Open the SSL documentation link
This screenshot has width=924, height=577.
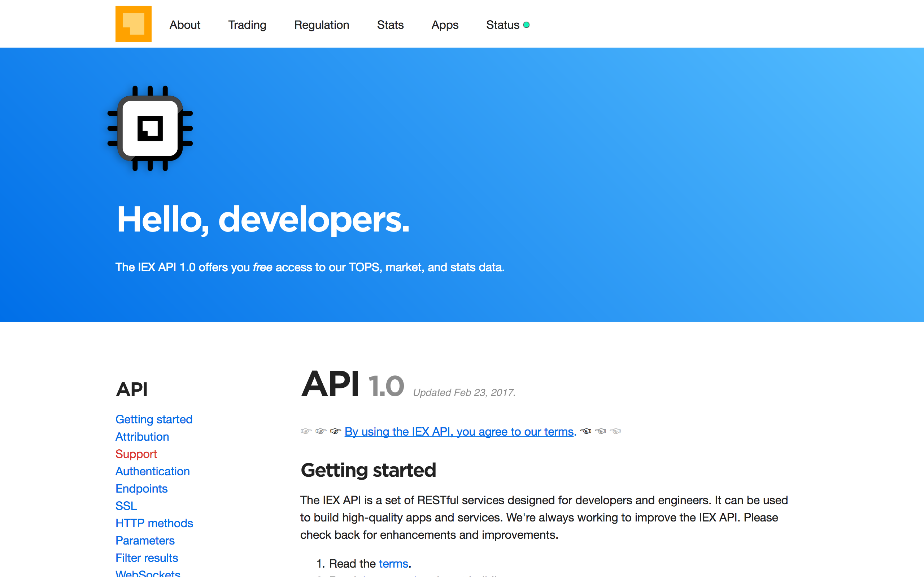pos(126,506)
